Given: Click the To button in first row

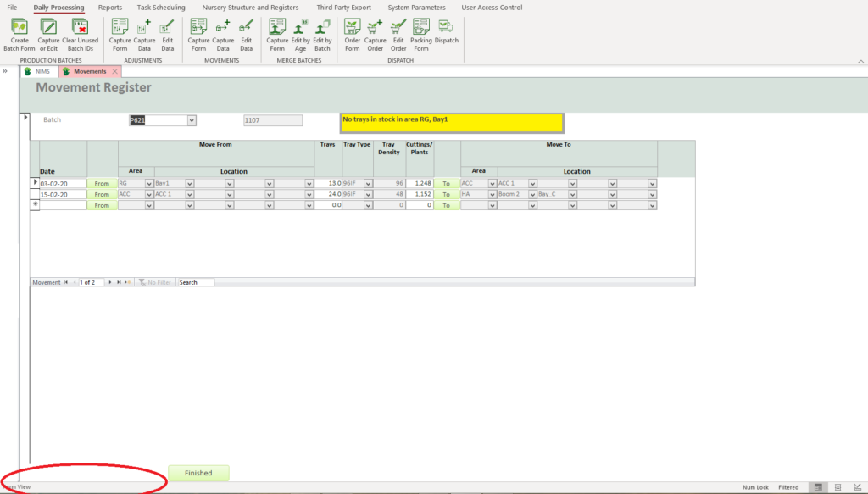Looking at the screenshot, I should pyautogui.click(x=446, y=183).
